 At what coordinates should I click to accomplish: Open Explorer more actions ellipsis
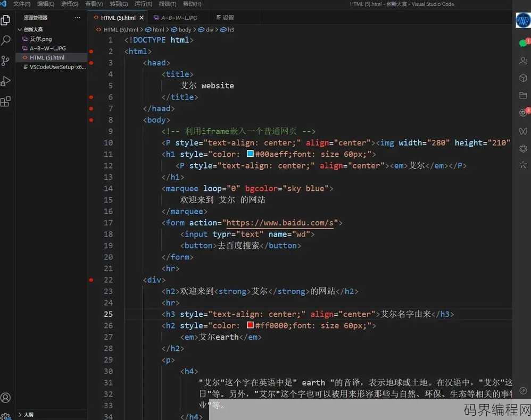pyautogui.click(x=77, y=18)
